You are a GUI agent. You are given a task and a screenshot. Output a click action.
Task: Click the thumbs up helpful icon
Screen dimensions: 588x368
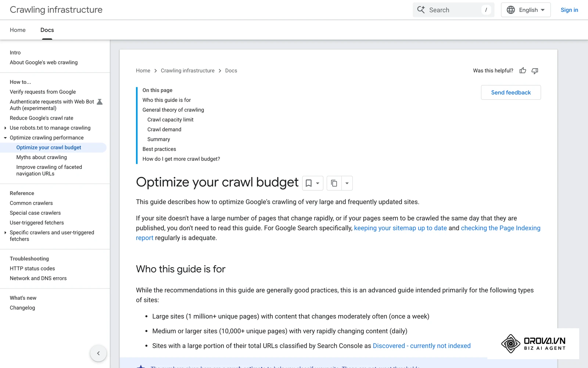523,70
